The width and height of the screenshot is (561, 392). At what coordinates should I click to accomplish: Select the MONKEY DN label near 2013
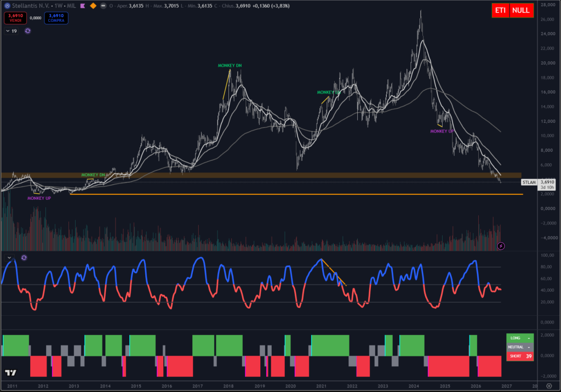click(x=93, y=175)
